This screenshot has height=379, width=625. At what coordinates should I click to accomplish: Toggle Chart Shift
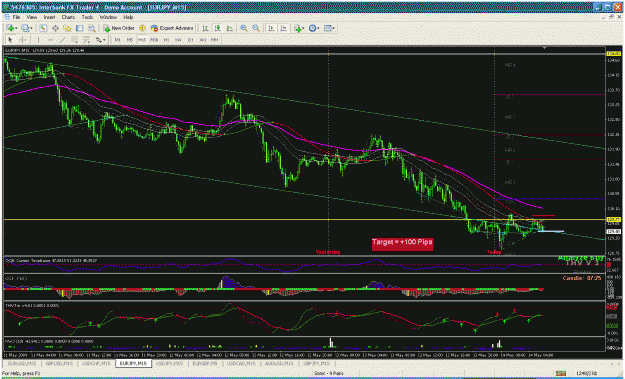(283, 28)
